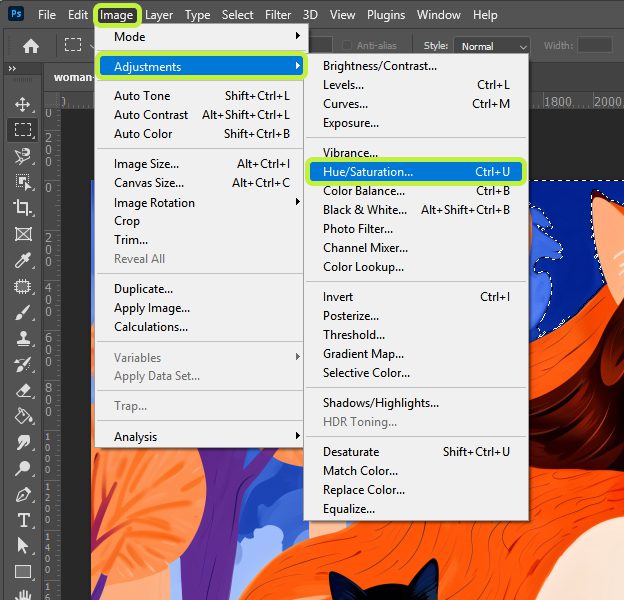The width and height of the screenshot is (624, 600).
Task: Open the Layer menu
Action: pos(159,15)
